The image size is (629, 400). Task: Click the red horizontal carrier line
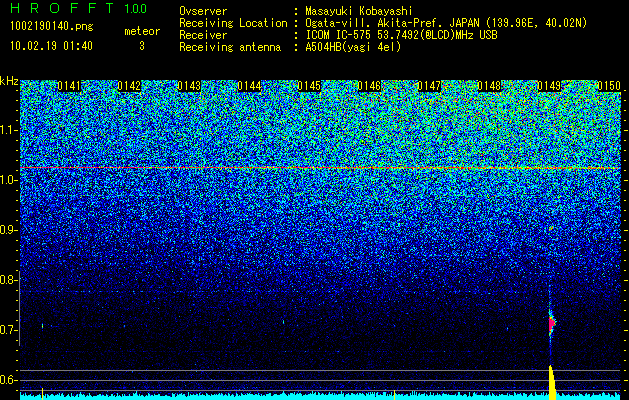tap(320, 168)
